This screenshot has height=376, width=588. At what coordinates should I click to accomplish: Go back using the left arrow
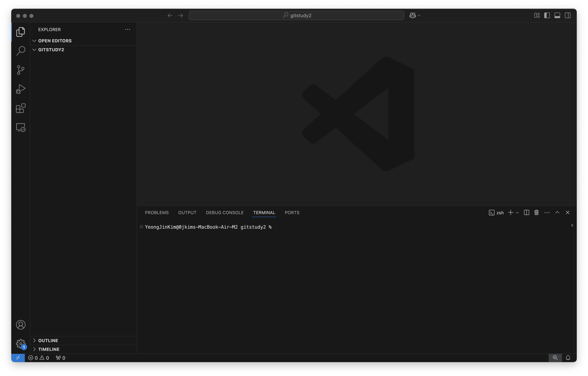[170, 15]
